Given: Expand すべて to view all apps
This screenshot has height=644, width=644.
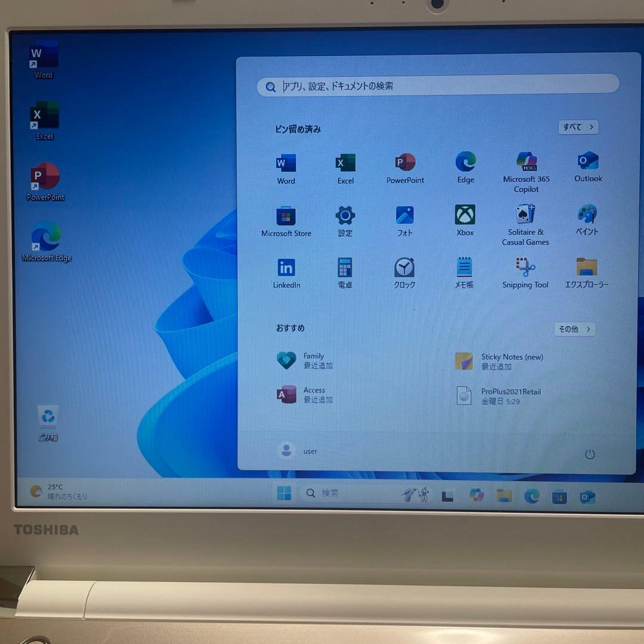Looking at the screenshot, I should (x=577, y=127).
